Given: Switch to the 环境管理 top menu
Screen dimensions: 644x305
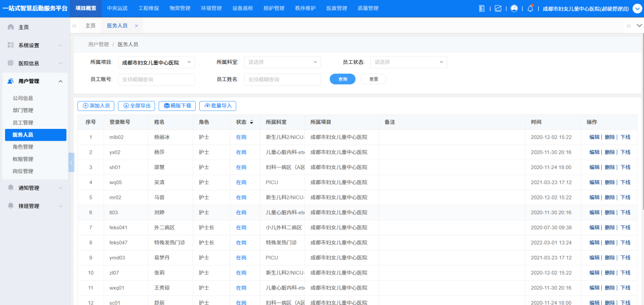Looking at the screenshot, I should [211, 9].
